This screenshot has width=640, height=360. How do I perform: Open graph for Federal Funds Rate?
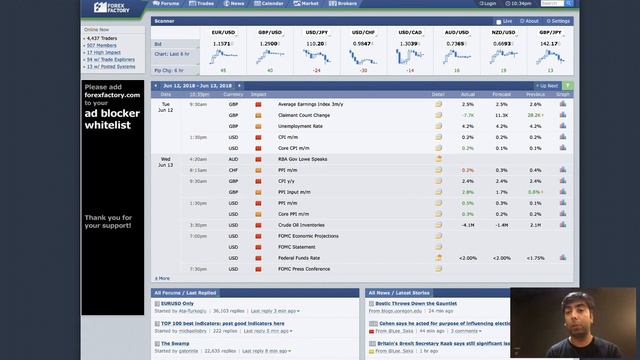pyautogui.click(x=563, y=258)
